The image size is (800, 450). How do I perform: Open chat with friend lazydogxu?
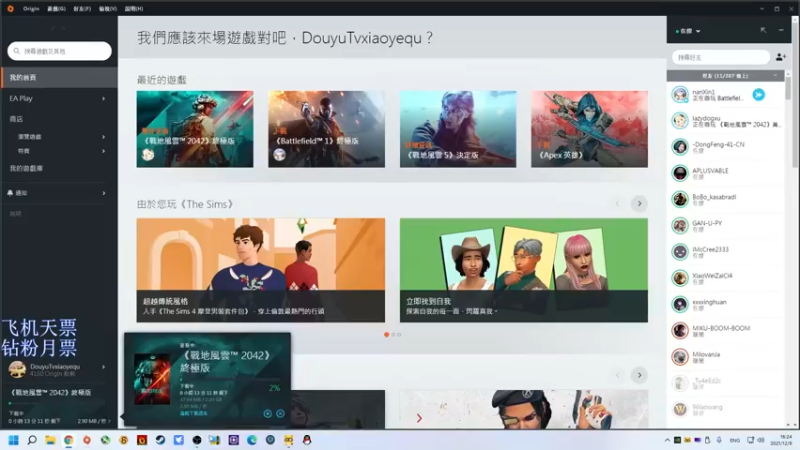726,121
